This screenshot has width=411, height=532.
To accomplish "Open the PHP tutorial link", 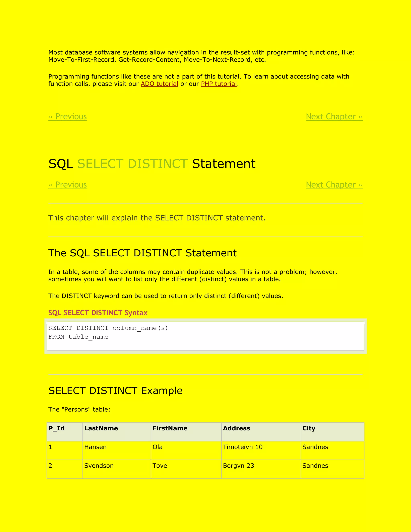I will 219,84.
